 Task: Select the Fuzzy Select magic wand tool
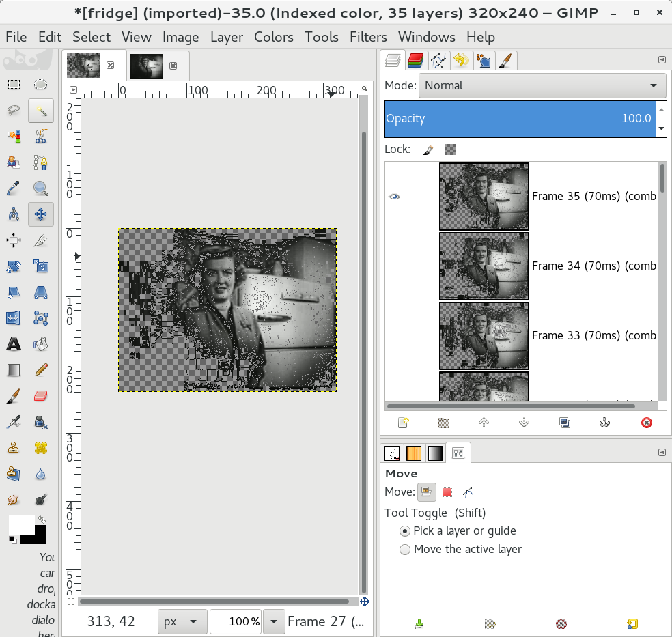coord(40,111)
